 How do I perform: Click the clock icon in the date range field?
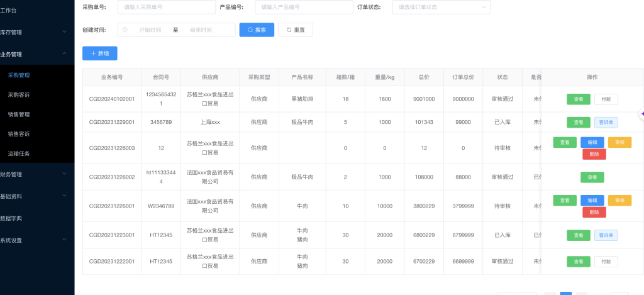tap(125, 30)
